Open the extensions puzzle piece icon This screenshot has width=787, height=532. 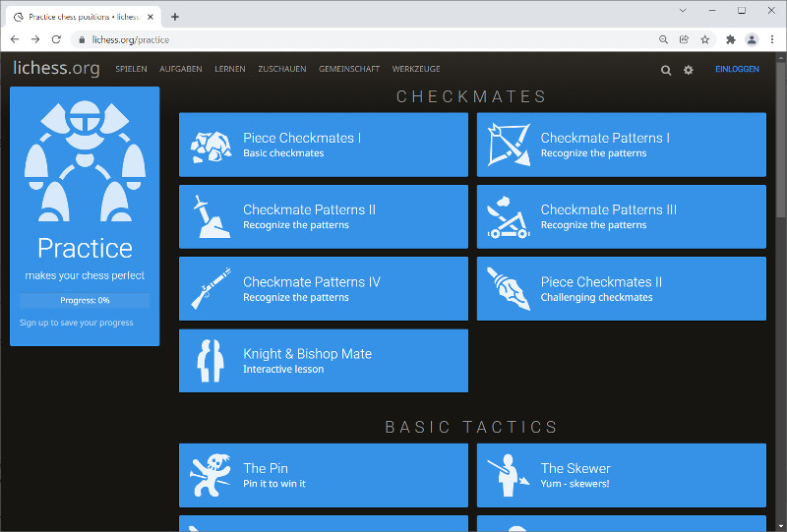[x=731, y=39]
